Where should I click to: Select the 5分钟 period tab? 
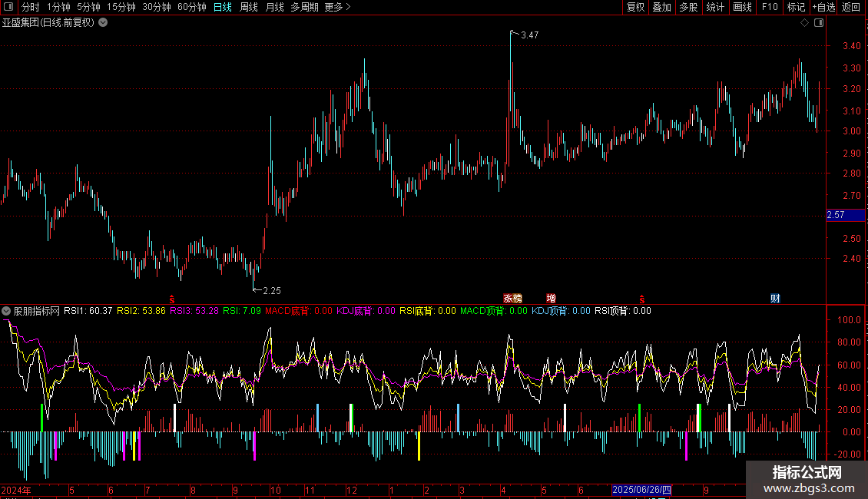88,7
